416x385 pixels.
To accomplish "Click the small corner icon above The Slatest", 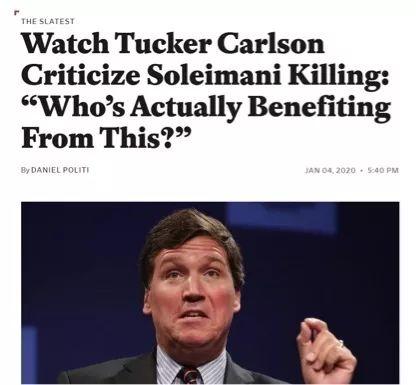I will [16, 13].
